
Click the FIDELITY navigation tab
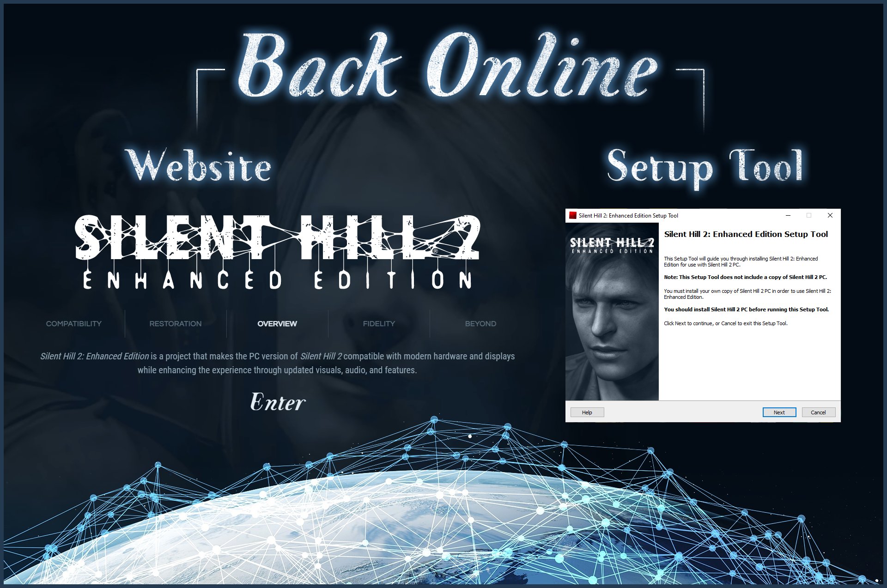[x=379, y=323]
